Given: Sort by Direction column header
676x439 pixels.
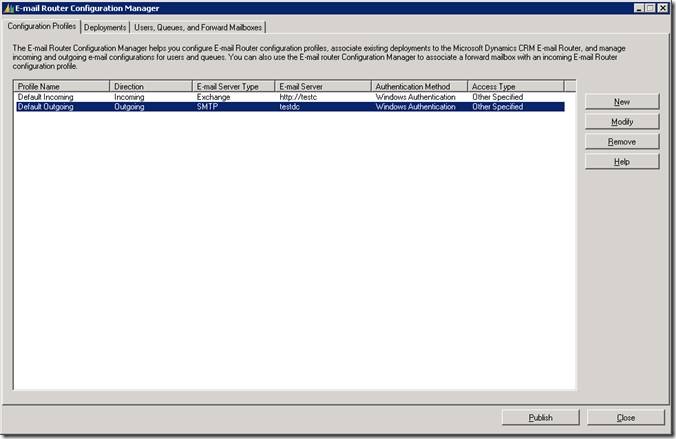Looking at the screenshot, I should 150,87.
